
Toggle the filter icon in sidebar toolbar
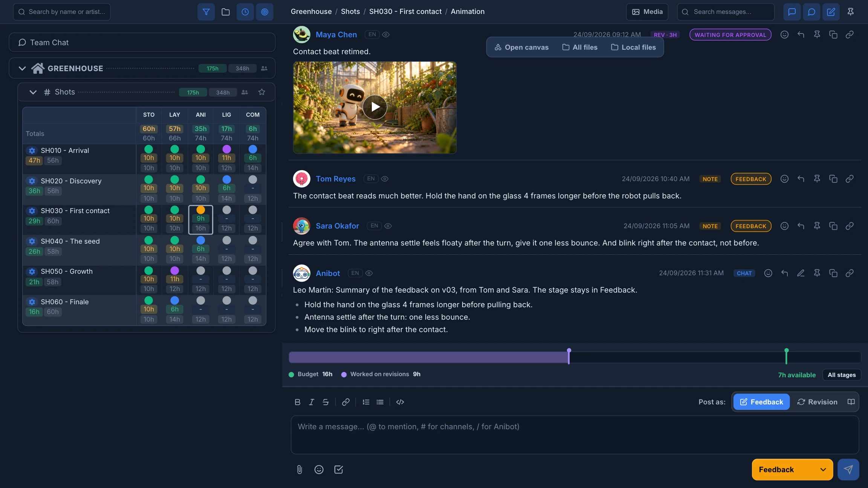[x=206, y=12]
